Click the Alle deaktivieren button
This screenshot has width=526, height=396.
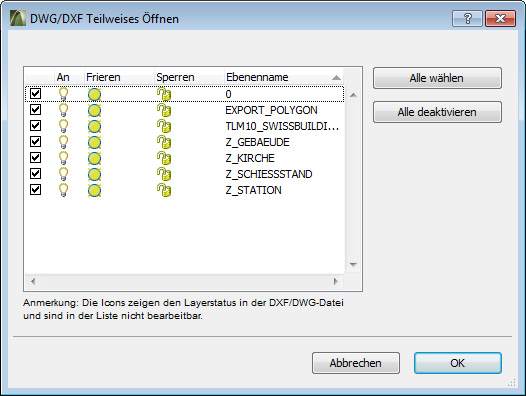[x=437, y=112]
